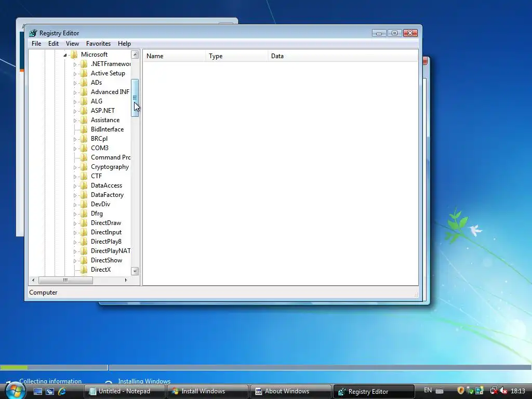Select the Assistance folder icon
This screenshot has width=532, height=399.
point(84,120)
